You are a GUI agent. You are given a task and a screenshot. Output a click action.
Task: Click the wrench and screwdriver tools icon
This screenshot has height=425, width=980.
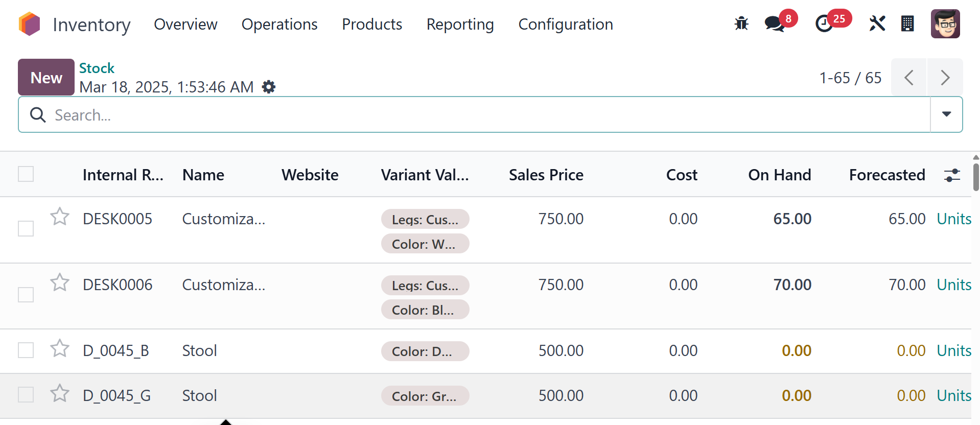click(877, 24)
